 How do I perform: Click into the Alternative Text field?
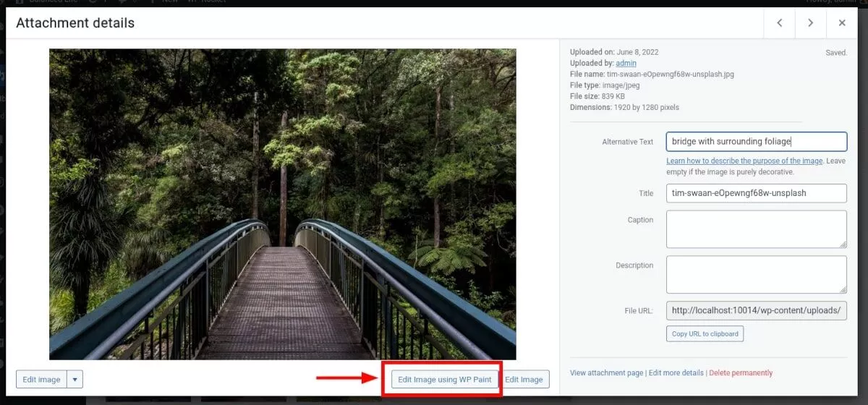[x=756, y=142]
